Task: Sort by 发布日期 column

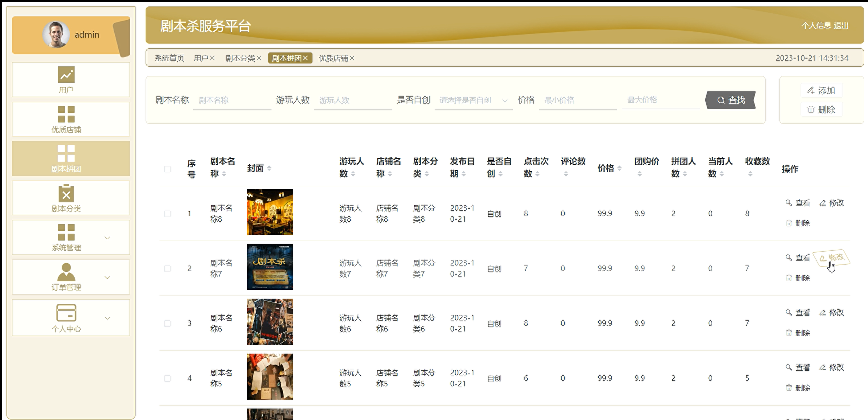Action: [464, 174]
